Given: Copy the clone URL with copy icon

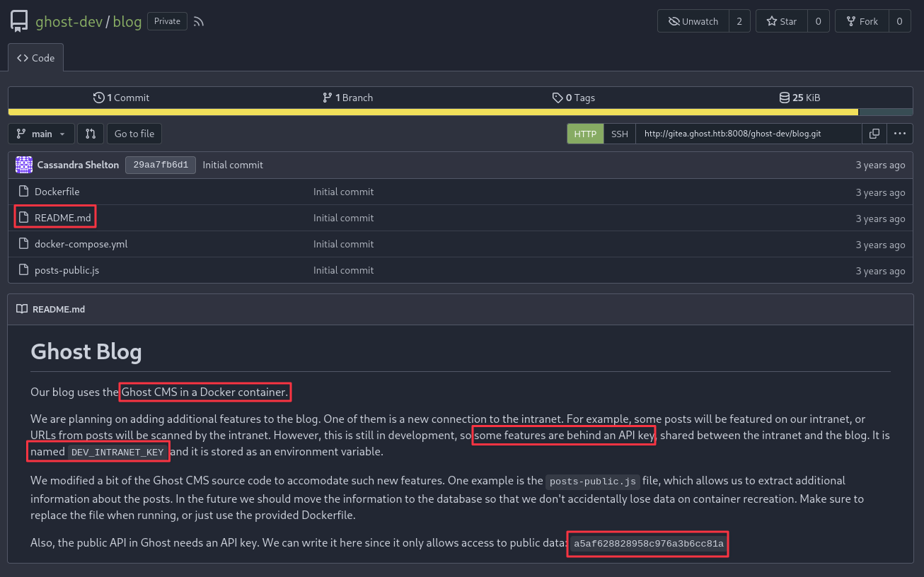Looking at the screenshot, I should tap(874, 134).
